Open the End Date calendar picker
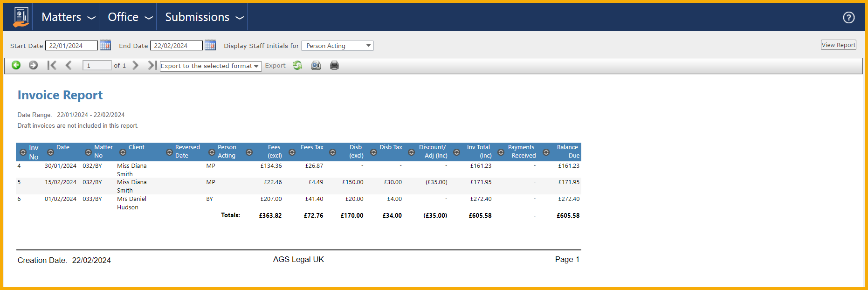Viewport: 868px width, 290px height. pos(210,45)
